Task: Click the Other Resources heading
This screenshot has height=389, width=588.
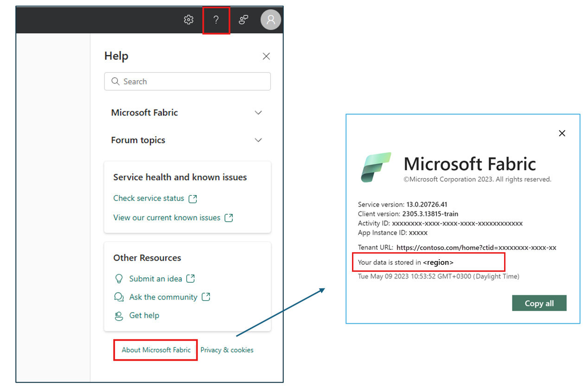Action: [147, 258]
